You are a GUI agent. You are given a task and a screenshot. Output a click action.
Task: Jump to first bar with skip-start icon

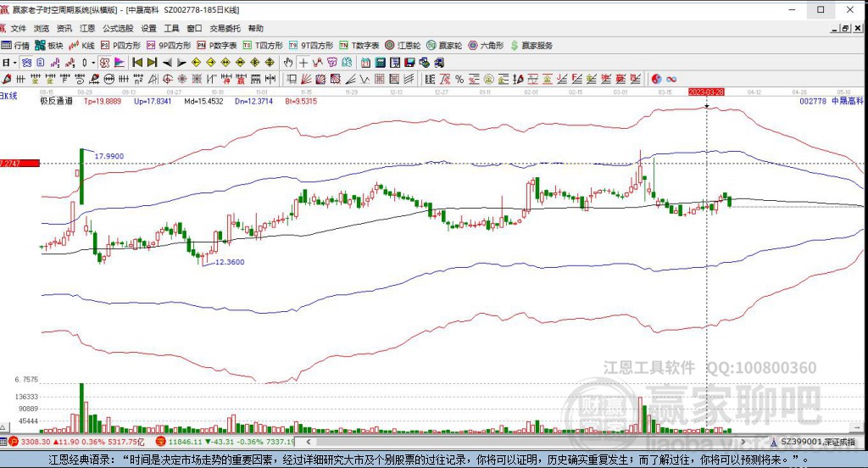tap(137, 63)
